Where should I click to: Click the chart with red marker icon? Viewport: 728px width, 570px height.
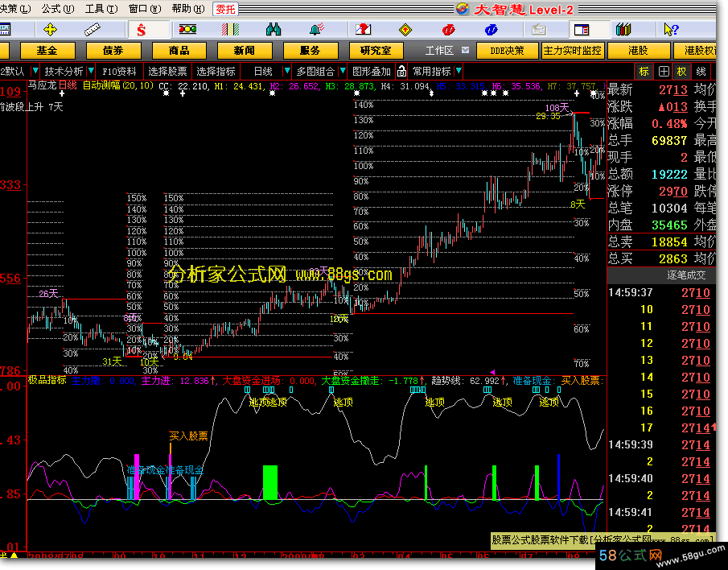tap(363, 30)
